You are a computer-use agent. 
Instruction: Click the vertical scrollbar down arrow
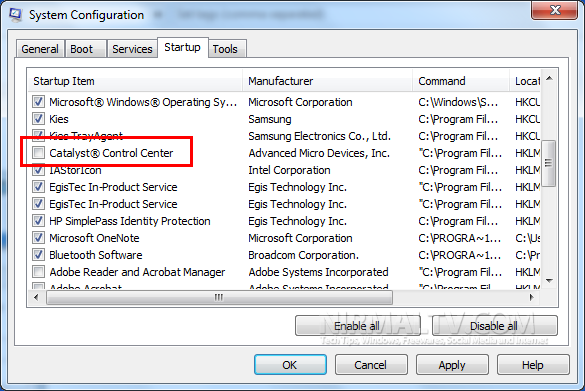549,281
